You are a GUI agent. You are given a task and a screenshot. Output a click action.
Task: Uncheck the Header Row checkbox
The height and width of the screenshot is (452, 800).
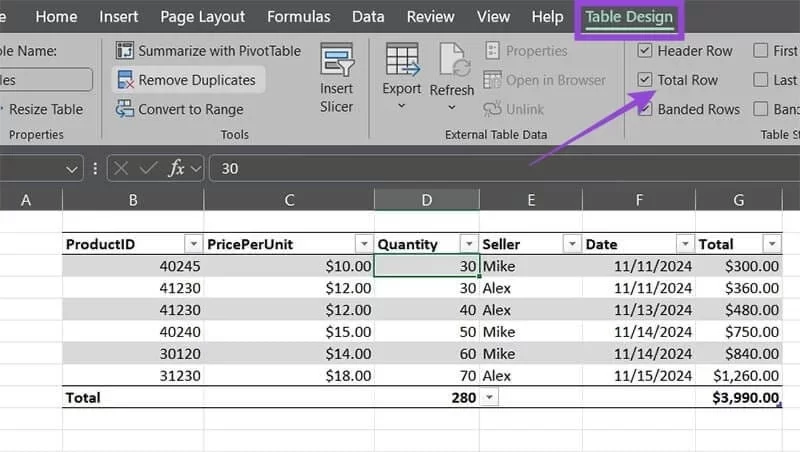[x=646, y=51]
